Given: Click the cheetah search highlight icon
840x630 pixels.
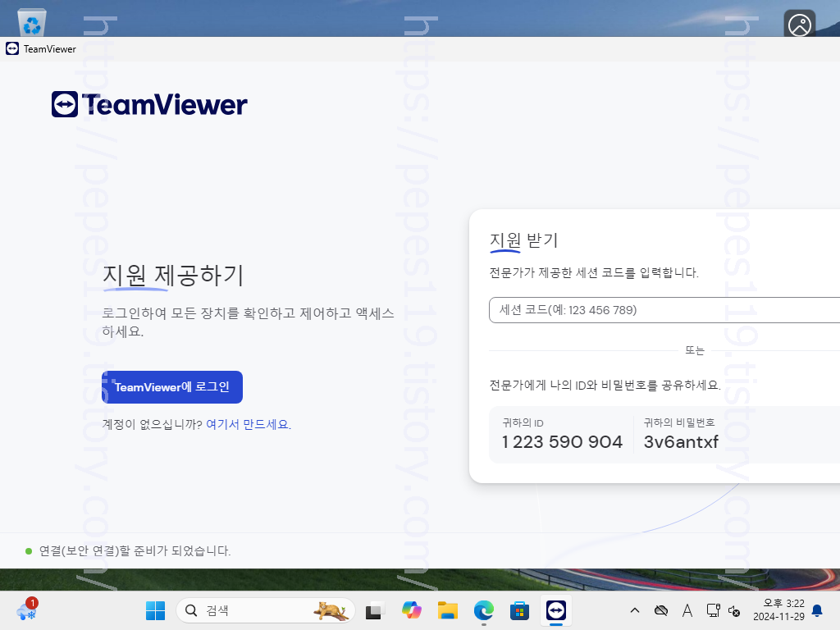Looking at the screenshot, I should pyautogui.click(x=331, y=610).
